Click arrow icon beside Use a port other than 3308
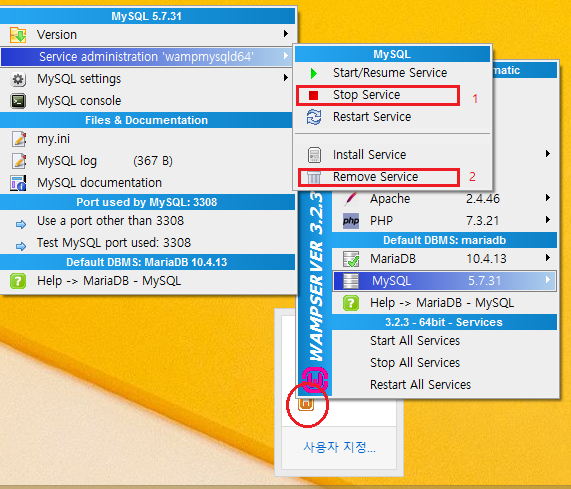 point(21,224)
